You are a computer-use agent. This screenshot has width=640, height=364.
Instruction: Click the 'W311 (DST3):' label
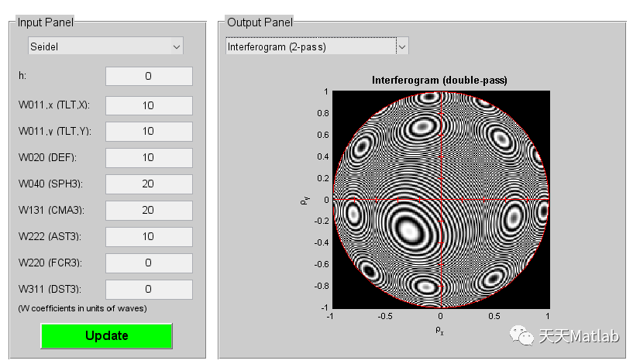coord(50,290)
